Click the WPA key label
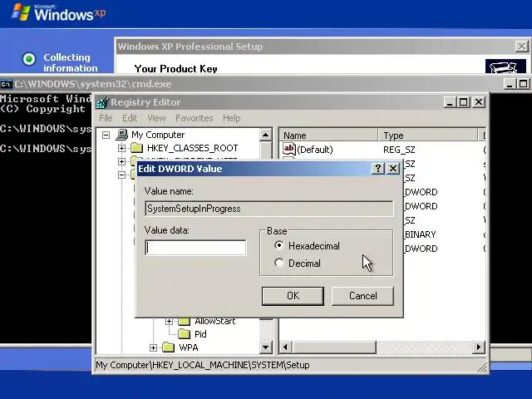This screenshot has height=399, width=532. pos(189,347)
